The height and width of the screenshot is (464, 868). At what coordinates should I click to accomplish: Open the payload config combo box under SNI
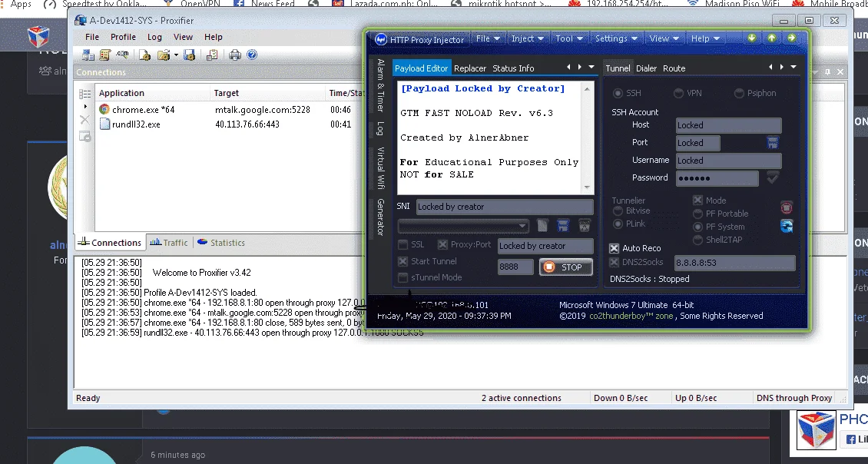[x=462, y=226]
